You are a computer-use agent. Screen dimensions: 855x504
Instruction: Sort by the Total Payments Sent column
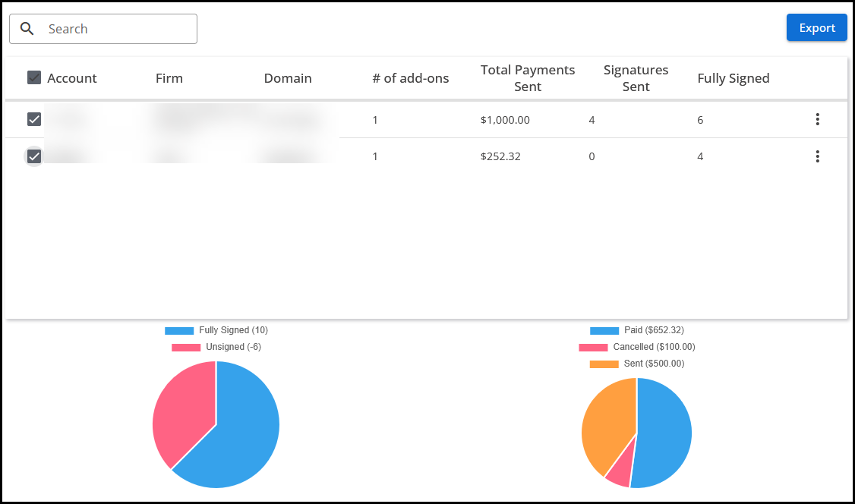(527, 77)
